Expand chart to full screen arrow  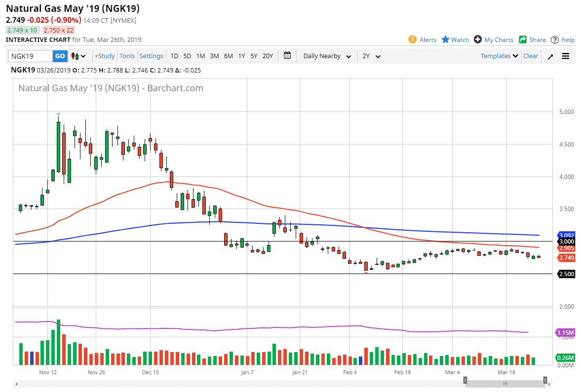(x=550, y=56)
